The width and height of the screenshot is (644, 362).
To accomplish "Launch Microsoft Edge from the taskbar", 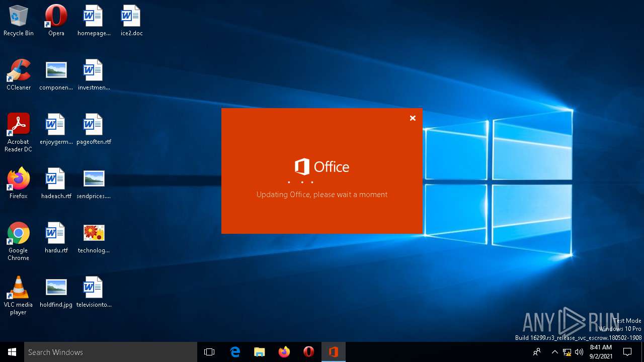I will [235, 352].
